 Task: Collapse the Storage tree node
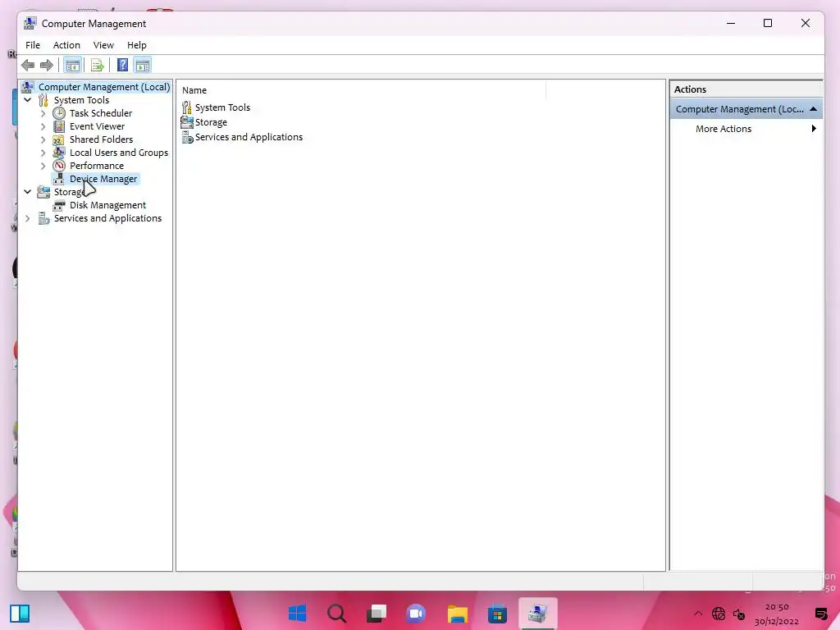pyautogui.click(x=28, y=192)
